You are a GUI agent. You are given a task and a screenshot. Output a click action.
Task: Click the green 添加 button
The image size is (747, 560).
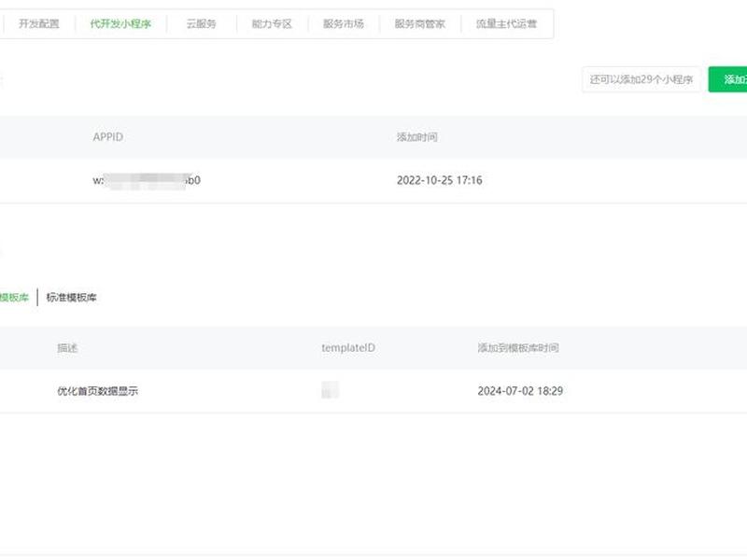coord(728,79)
